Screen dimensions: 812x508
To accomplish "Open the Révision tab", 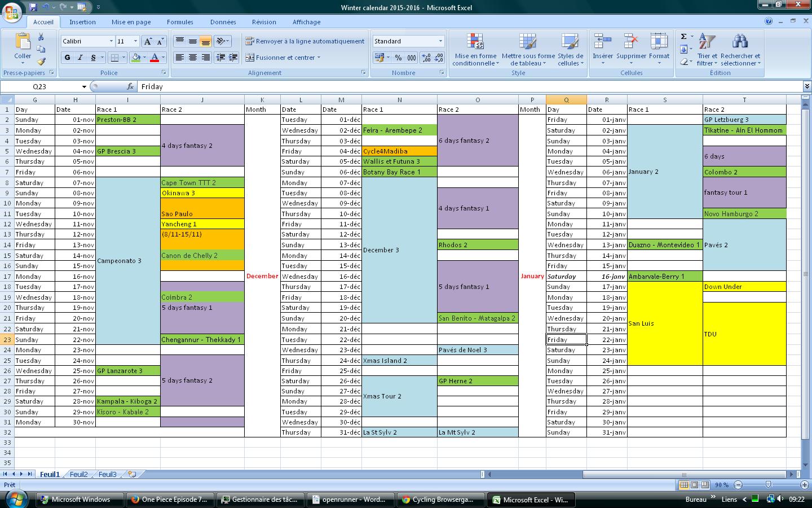I will (263, 22).
